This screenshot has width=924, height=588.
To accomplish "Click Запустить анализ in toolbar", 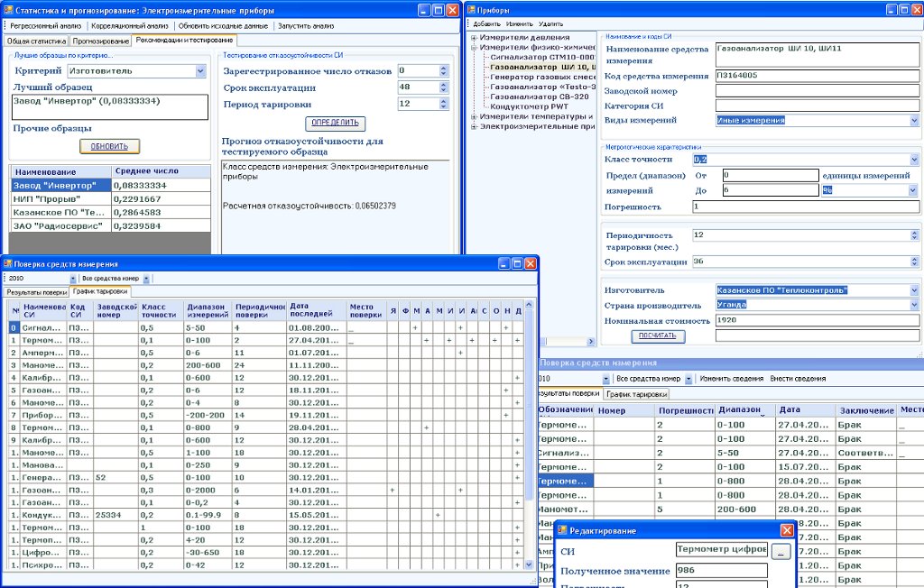I will [305, 26].
